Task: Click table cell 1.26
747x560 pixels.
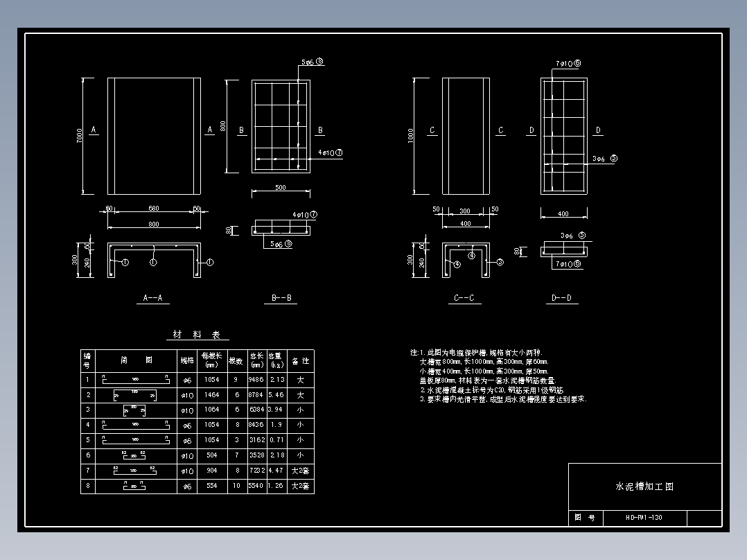Action: [x=276, y=486]
